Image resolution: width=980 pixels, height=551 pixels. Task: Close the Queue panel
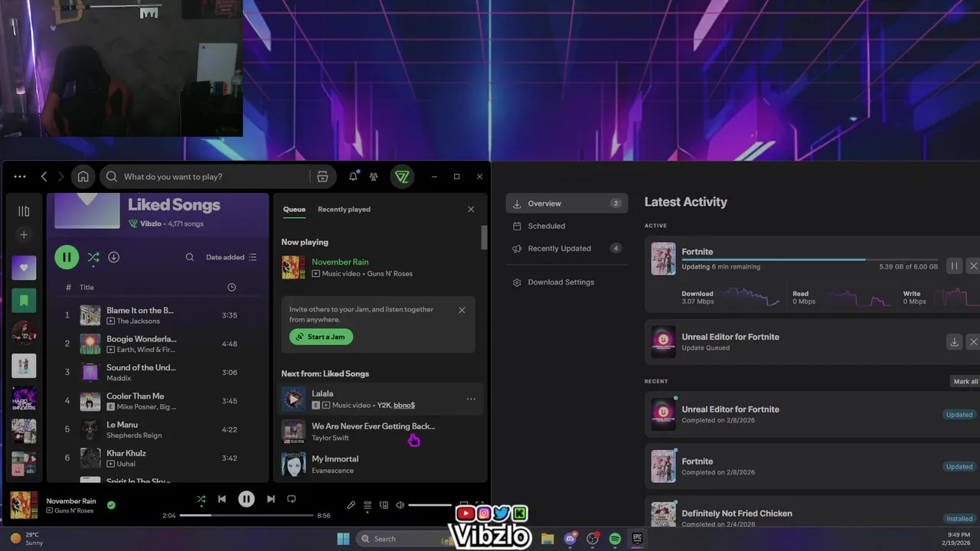click(x=471, y=209)
